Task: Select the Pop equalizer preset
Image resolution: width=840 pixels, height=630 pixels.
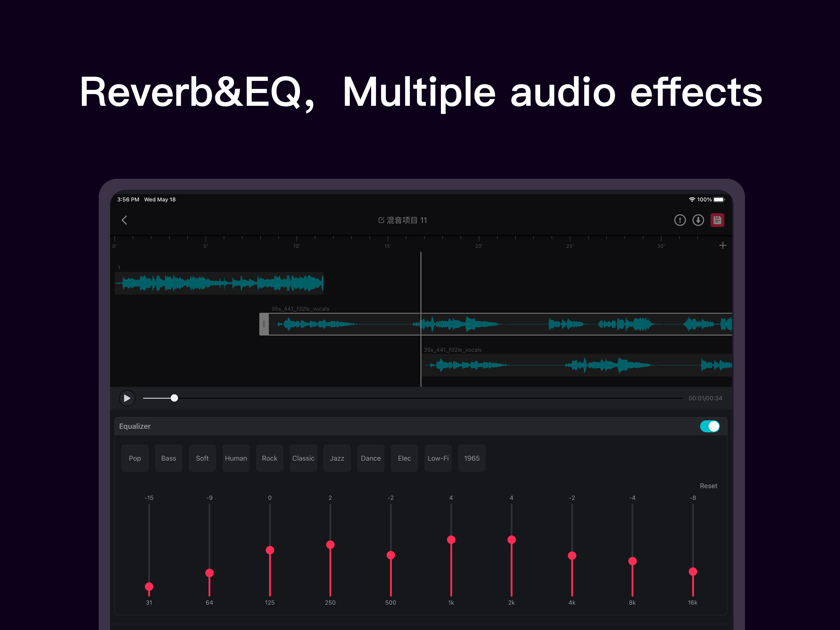Action: pos(135,458)
